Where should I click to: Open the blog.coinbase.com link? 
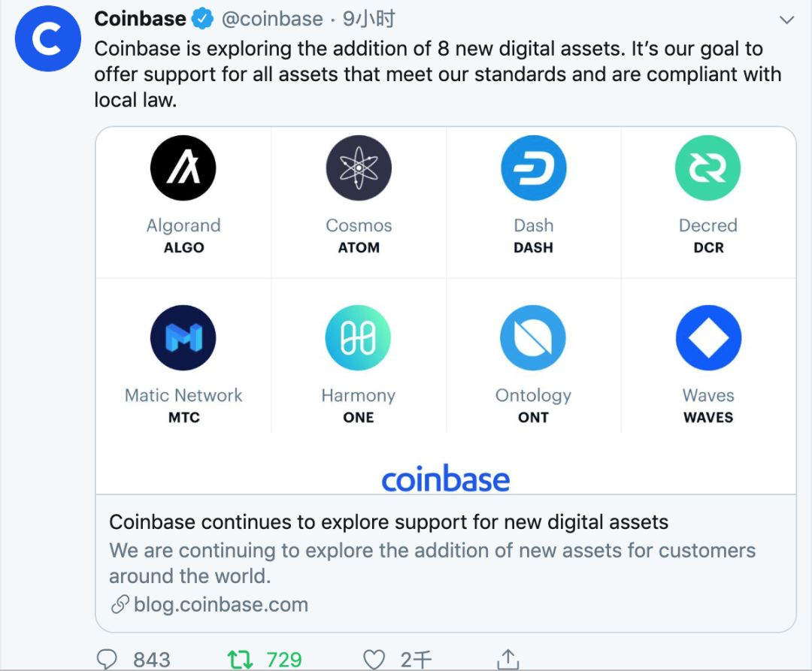pyautogui.click(x=220, y=604)
